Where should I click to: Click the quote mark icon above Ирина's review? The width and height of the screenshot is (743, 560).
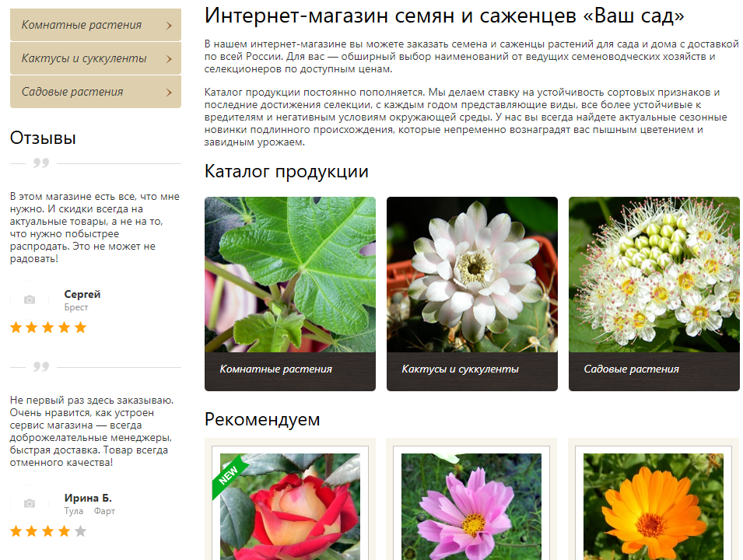point(41,366)
